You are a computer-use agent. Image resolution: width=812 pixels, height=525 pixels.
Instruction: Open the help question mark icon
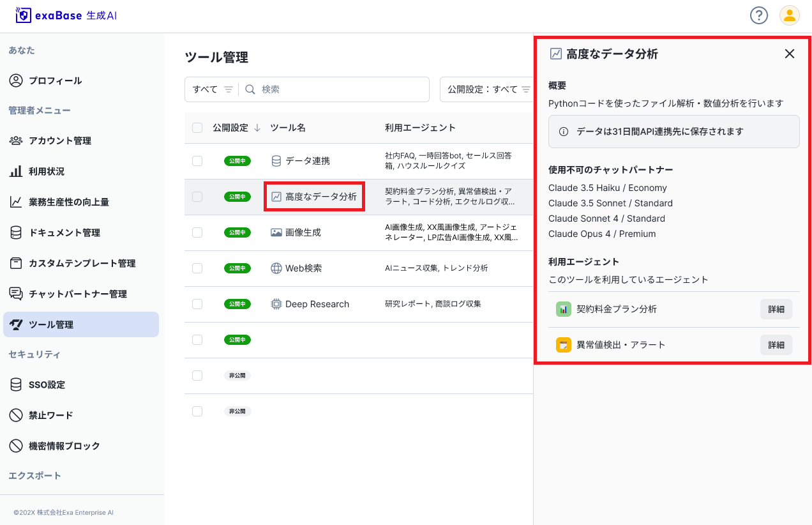coord(758,15)
